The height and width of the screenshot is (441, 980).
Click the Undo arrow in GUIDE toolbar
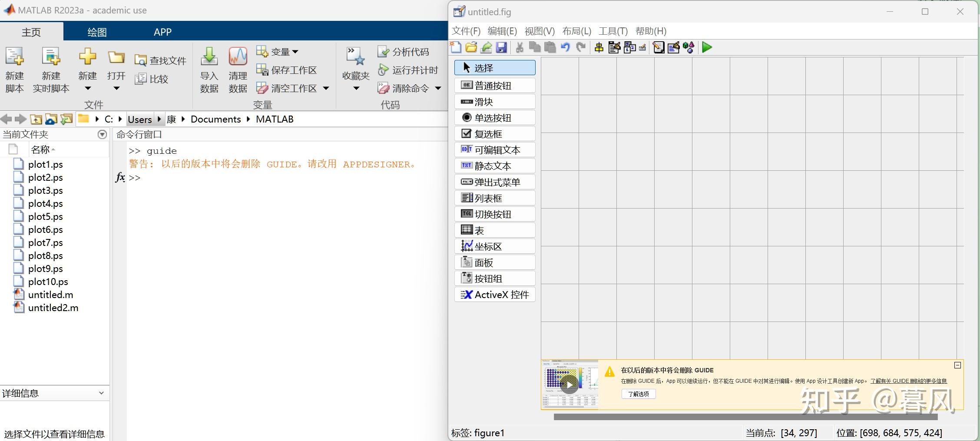(x=565, y=47)
